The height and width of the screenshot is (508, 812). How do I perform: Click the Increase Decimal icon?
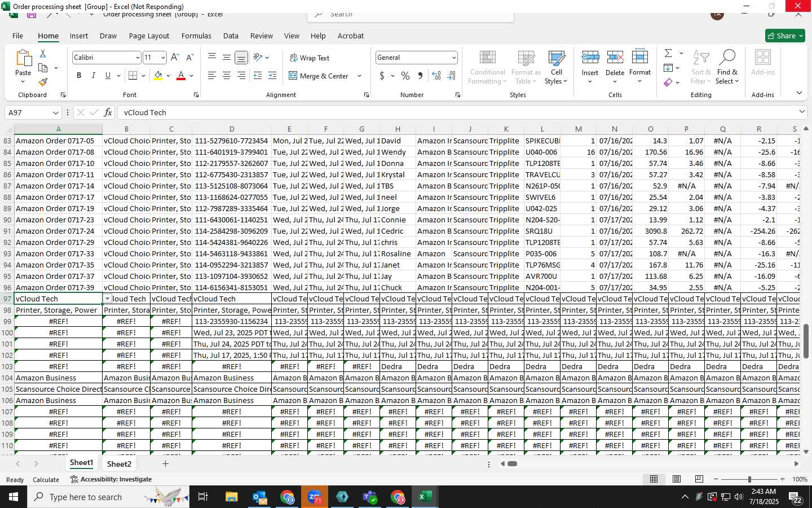[x=436, y=76]
